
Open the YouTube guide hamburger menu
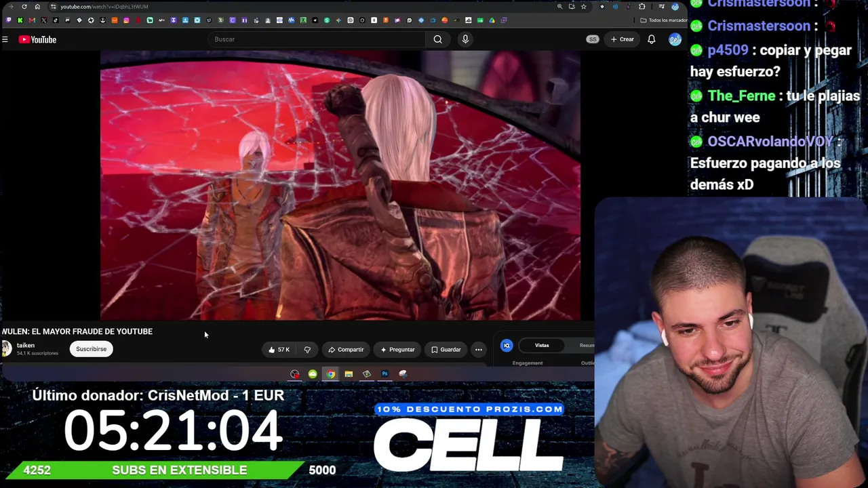tap(5, 39)
